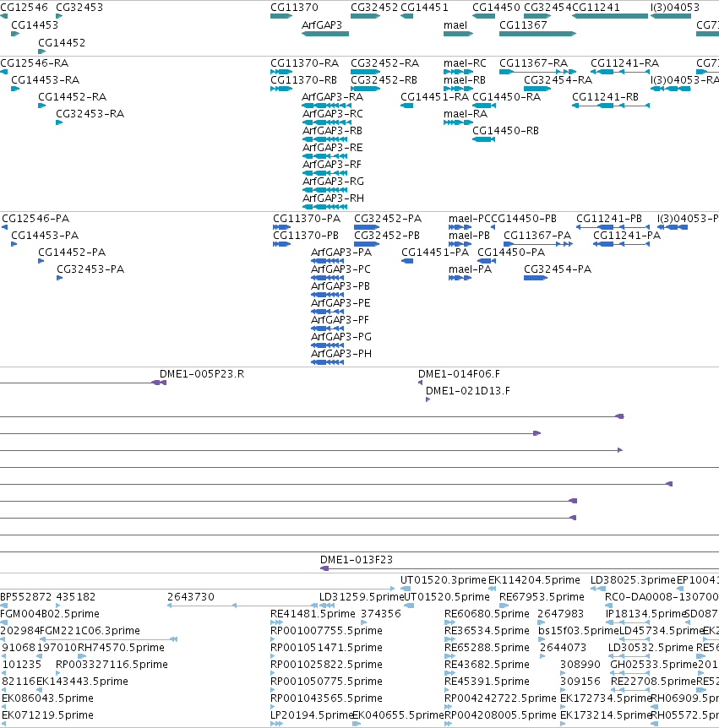Click transcript ArfGAP3-RE
The image size is (719, 728).
coord(333,148)
